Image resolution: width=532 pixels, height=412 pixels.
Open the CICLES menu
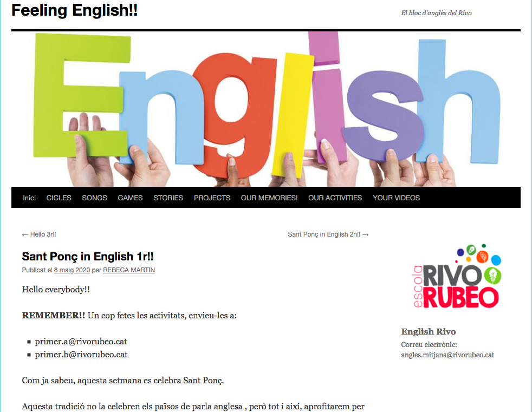59,198
